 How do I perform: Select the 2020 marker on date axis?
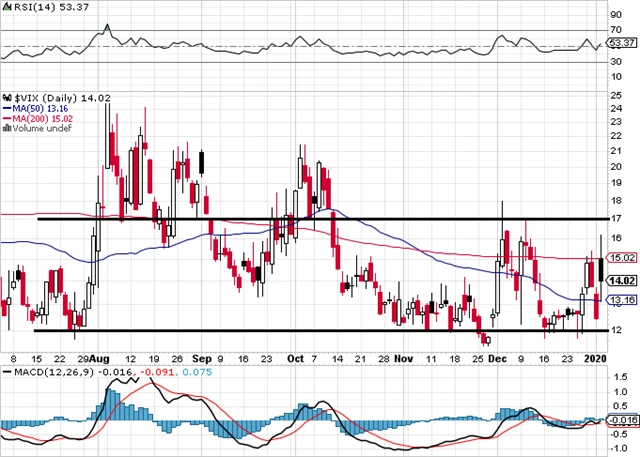598,357
